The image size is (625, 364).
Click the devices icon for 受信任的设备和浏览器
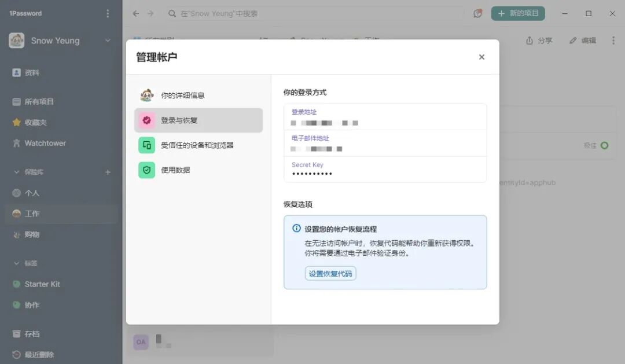click(146, 145)
